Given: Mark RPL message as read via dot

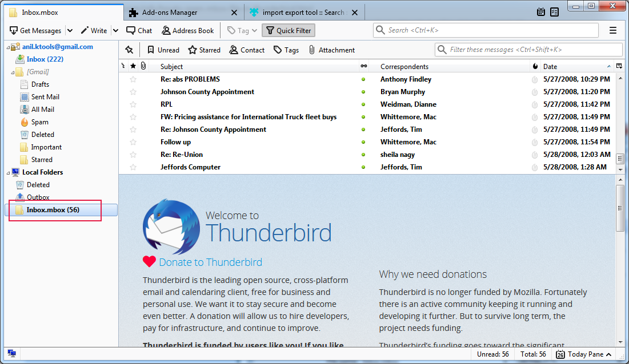Looking at the screenshot, I should point(363,104).
